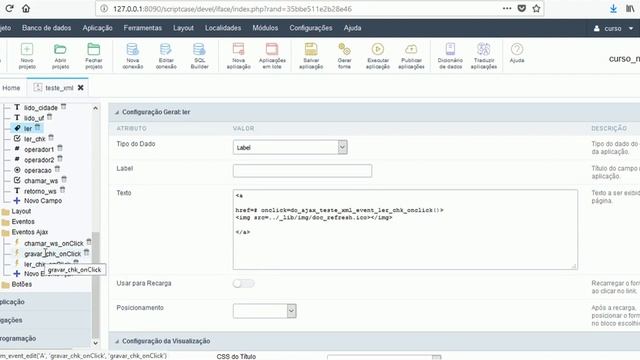Run app with Executar aplicação icon
This screenshot has height=360, width=640.
click(378, 56)
